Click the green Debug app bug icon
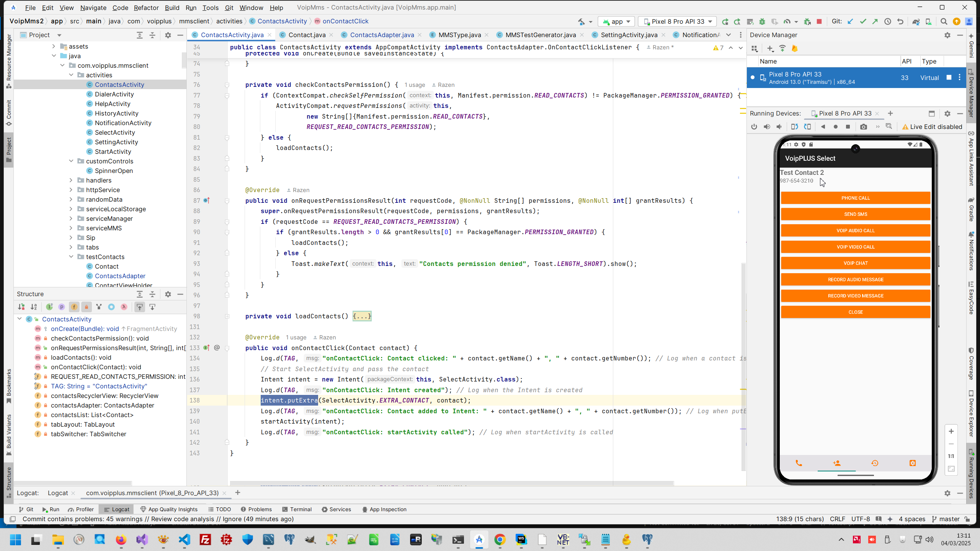The height and width of the screenshot is (551, 980). pyautogui.click(x=762, y=21)
